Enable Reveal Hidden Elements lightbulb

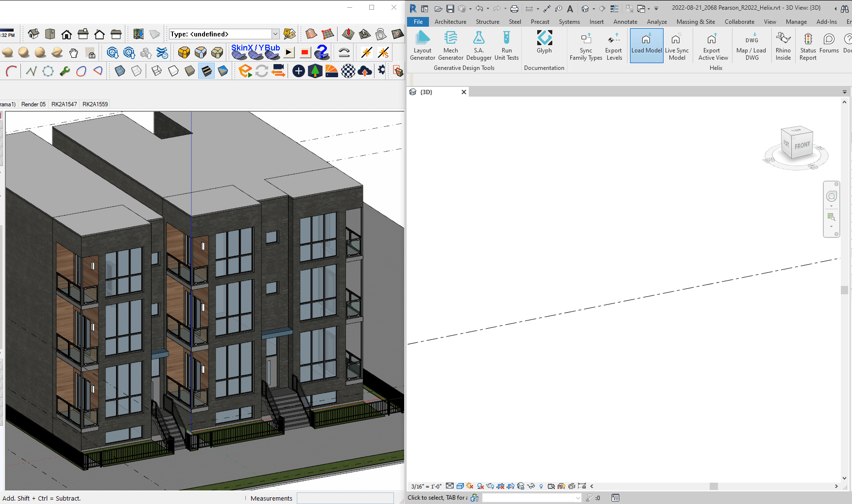pyautogui.click(x=541, y=487)
